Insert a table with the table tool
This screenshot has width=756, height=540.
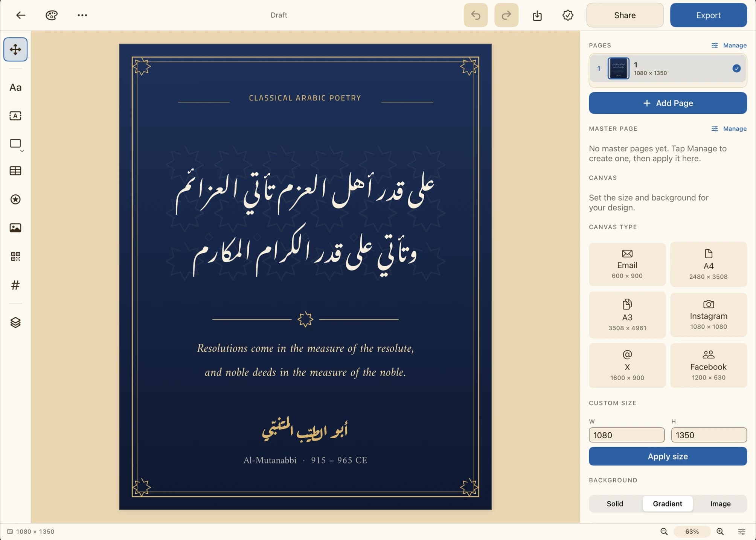15,171
